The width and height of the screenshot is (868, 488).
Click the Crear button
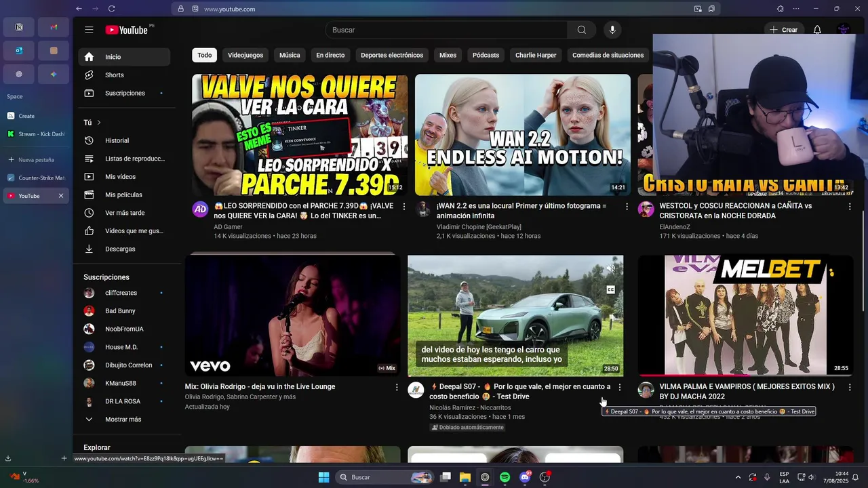tap(783, 30)
